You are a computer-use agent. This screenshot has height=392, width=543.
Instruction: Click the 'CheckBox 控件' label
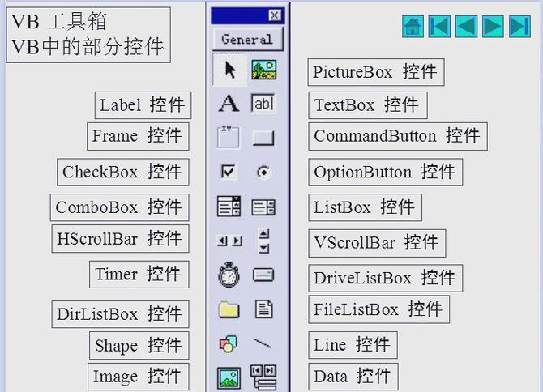123,173
